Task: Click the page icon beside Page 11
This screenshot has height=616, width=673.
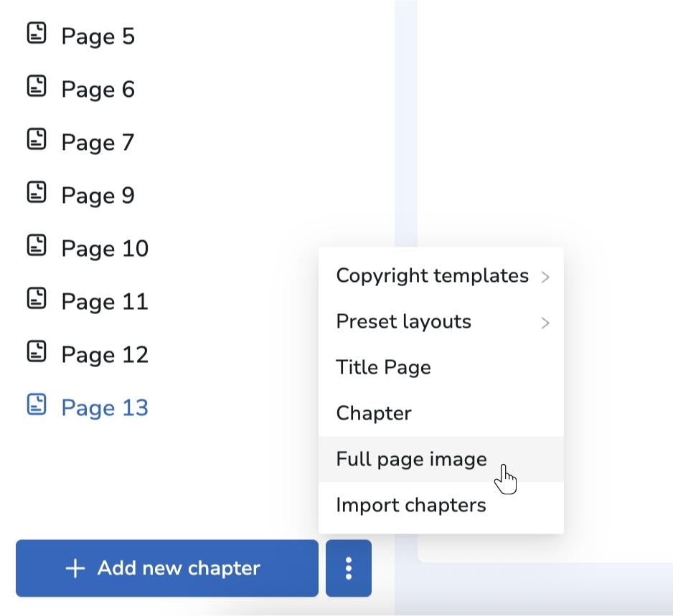Action: click(x=37, y=299)
